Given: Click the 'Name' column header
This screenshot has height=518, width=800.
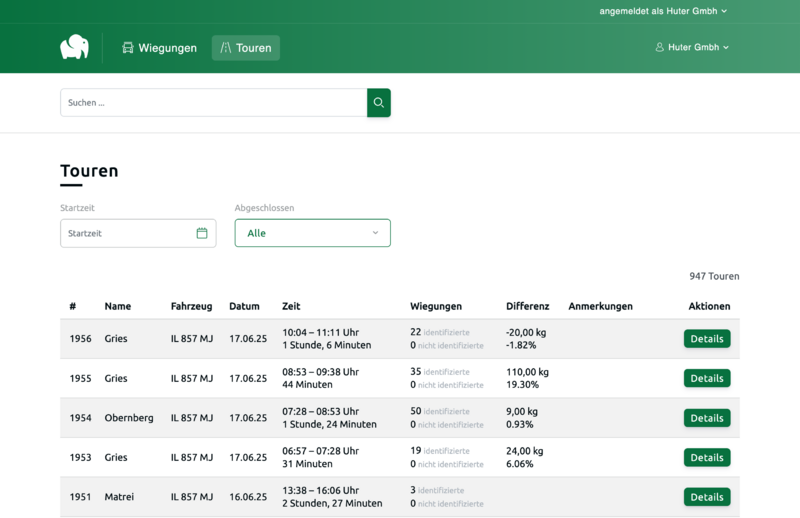Looking at the screenshot, I should (118, 306).
